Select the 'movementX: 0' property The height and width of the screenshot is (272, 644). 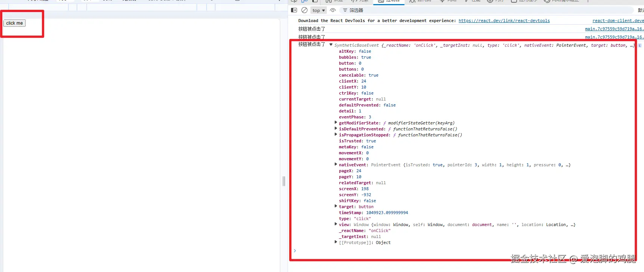[x=354, y=153]
